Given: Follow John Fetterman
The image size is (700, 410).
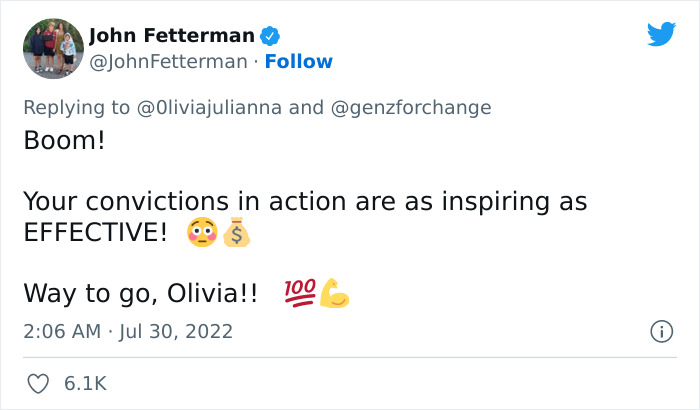Looking at the screenshot, I should 298,62.
